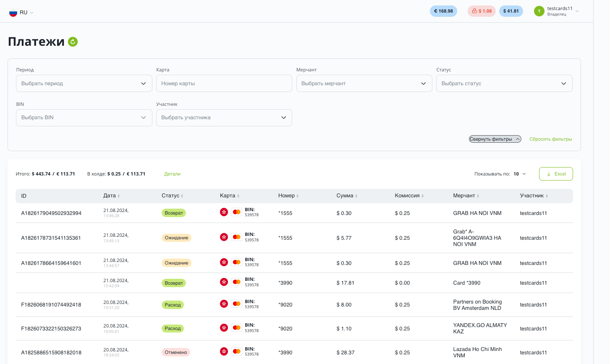The image size is (610, 364).
Task: Click the € 168.98 balance badge
Action: [x=443, y=11]
